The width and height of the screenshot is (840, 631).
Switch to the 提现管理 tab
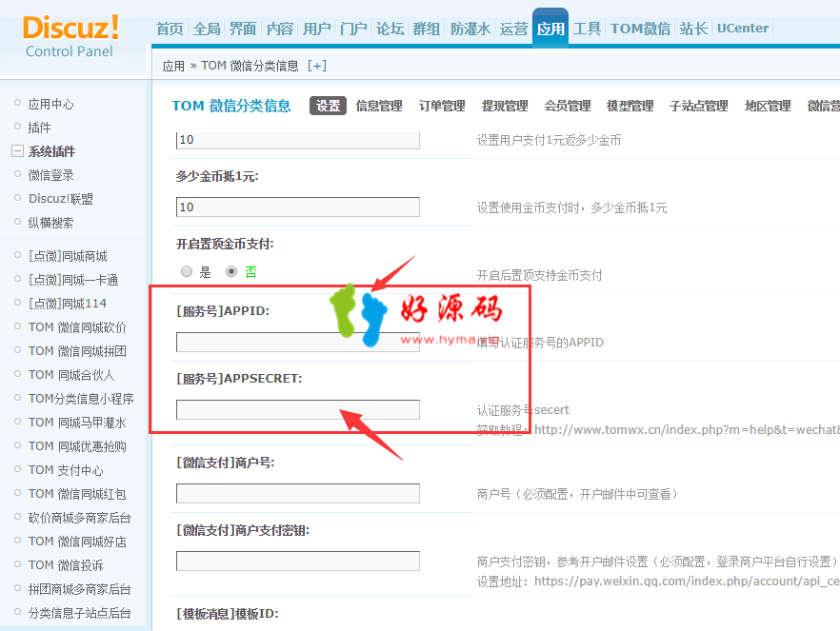tap(505, 106)
